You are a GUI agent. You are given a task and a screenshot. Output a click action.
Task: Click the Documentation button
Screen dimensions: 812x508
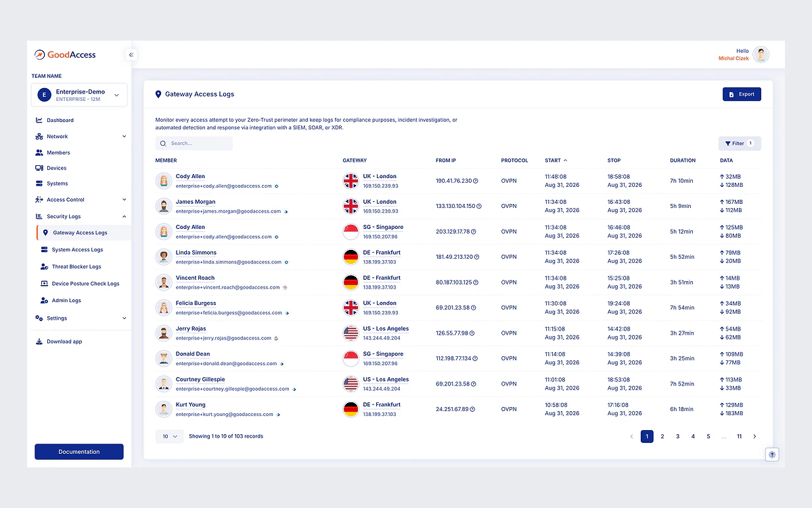click(x=79, y=452)
